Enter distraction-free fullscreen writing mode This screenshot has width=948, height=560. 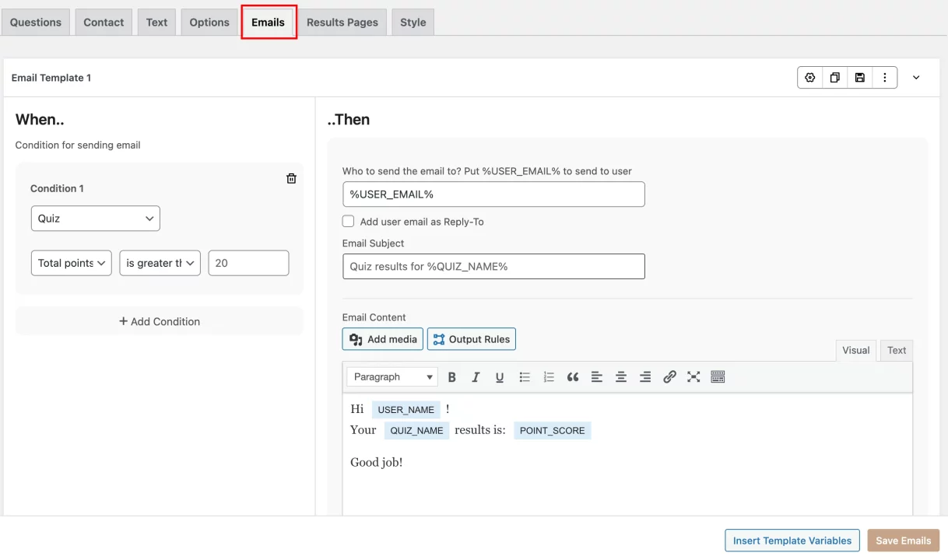(693, 376)
